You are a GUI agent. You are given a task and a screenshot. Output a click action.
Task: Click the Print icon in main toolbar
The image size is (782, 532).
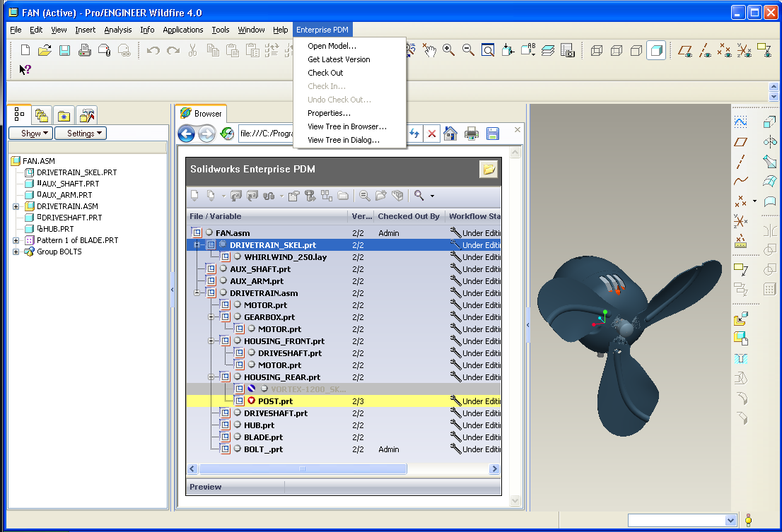[x=85, y=50]
